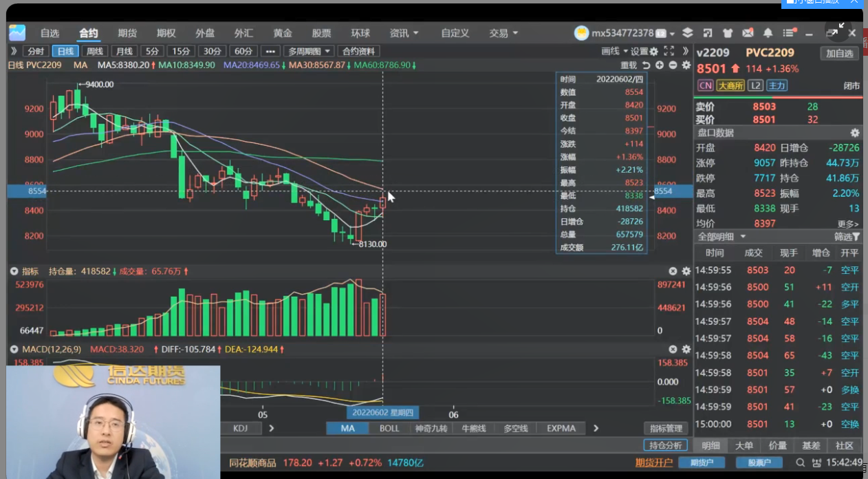Click the layers stack icon in the top bar
The width and height of the screenshot is (868, 479).
tap(687, 33)
